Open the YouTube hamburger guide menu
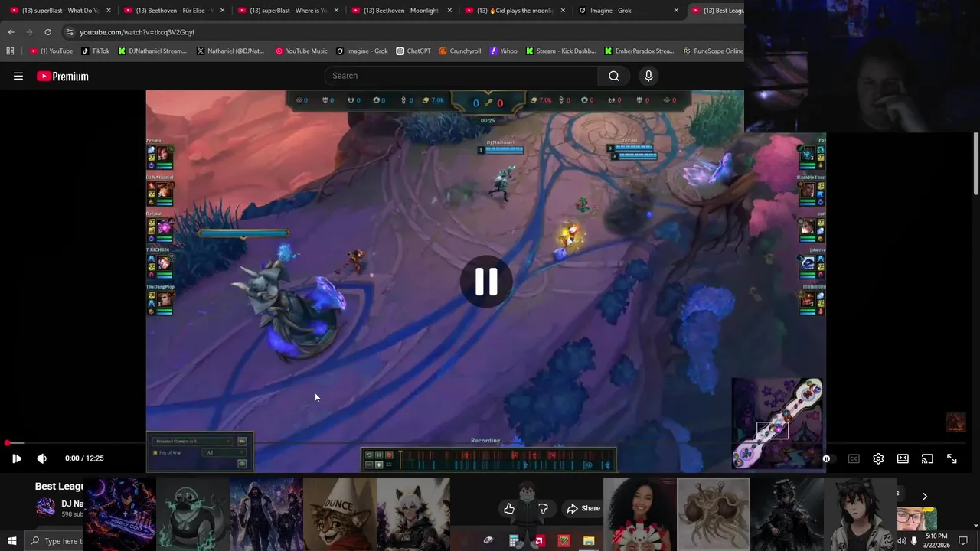This screenshot has height=551, width=980. coord(18,76)
